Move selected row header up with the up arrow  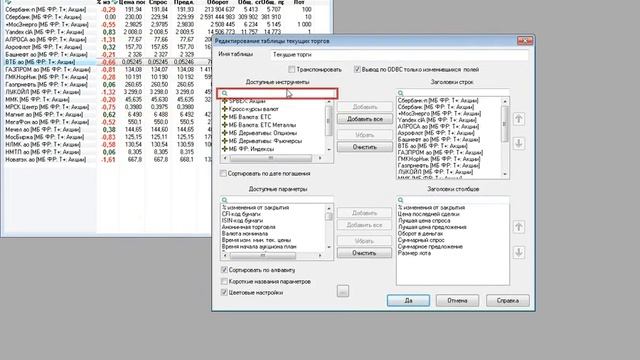click(x=519, y=119)
